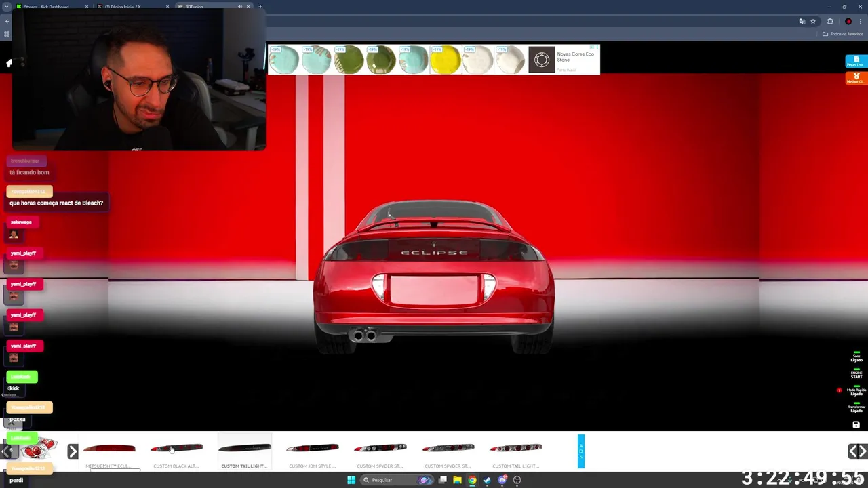Open Todos os favoritos folder

click(x=843, y=34)
